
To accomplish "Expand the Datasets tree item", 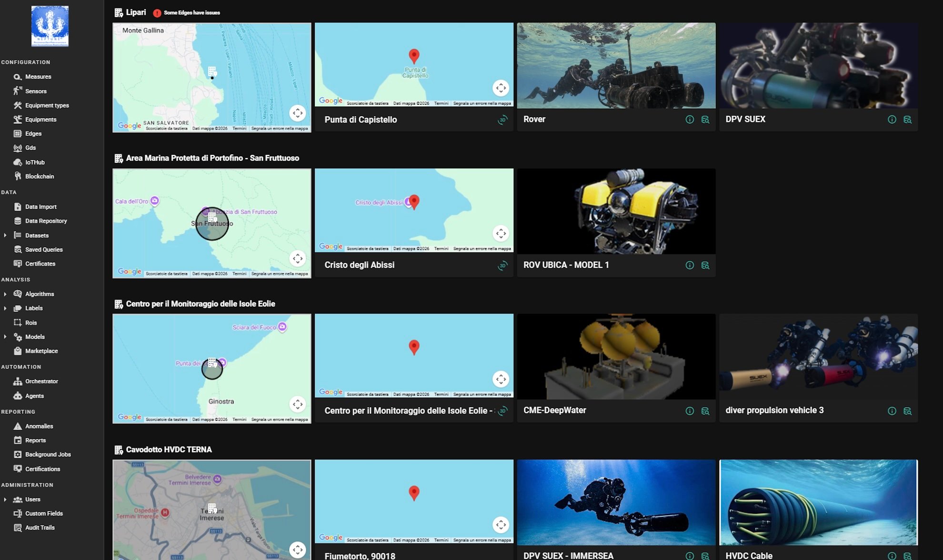I will click(5, 235).
